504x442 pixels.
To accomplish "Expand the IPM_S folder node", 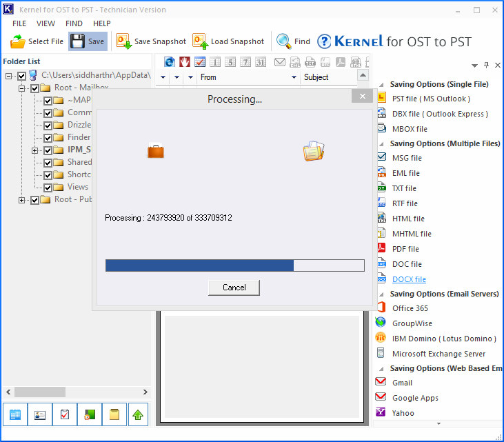I will (x=34, y=150).
